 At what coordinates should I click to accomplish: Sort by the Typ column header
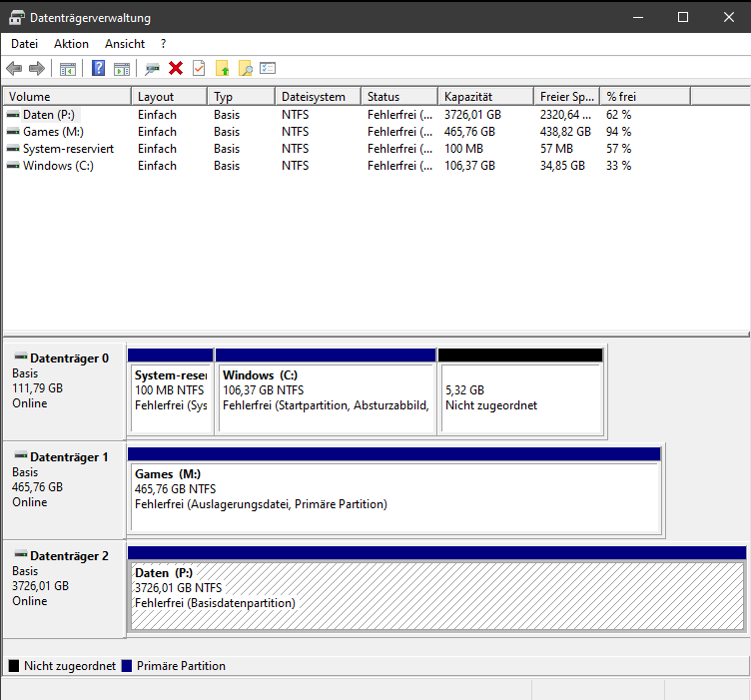click(242, 97)
